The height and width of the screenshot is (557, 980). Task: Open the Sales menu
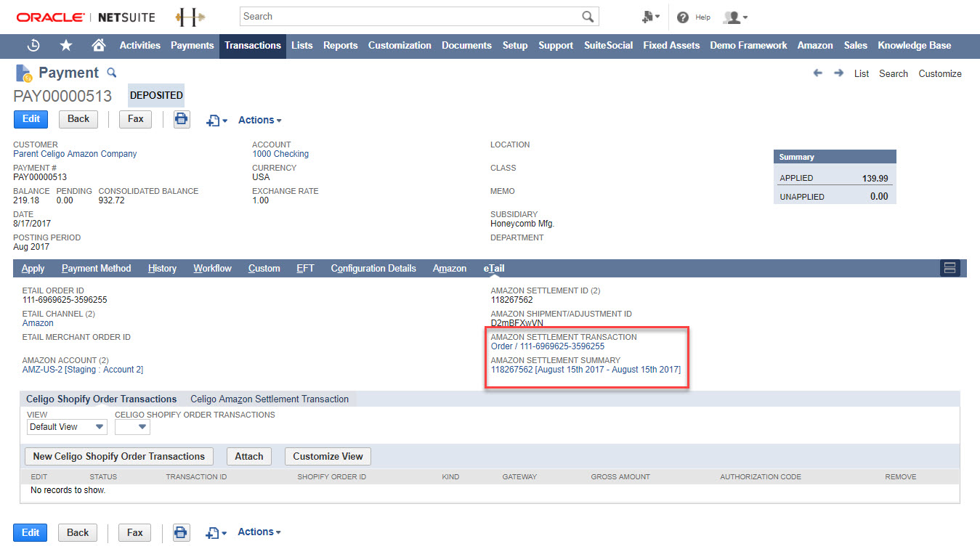coord(856,46)
